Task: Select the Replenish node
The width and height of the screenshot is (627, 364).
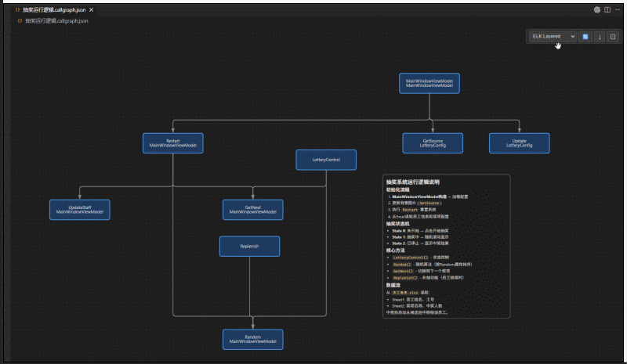Action: point(249,246)
